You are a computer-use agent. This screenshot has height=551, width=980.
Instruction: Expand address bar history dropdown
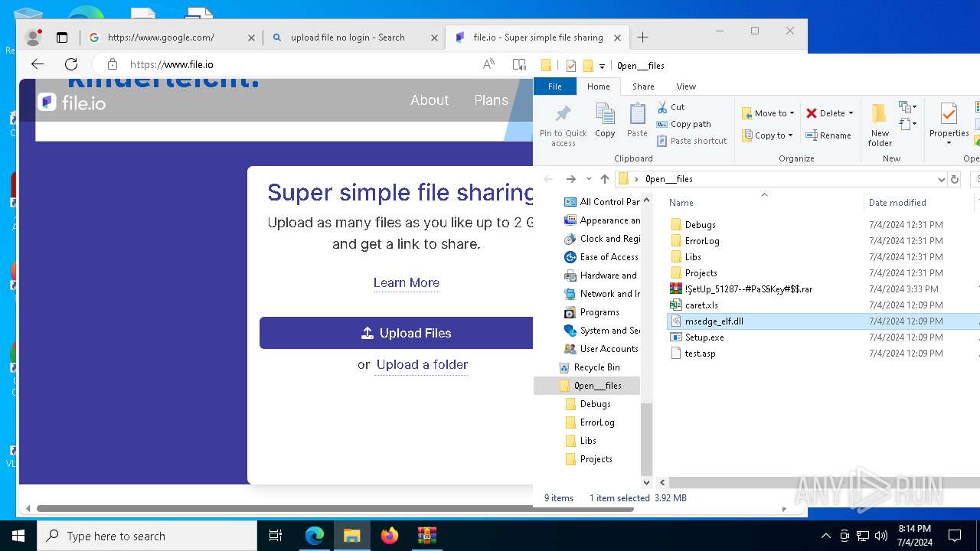point(941,179)
